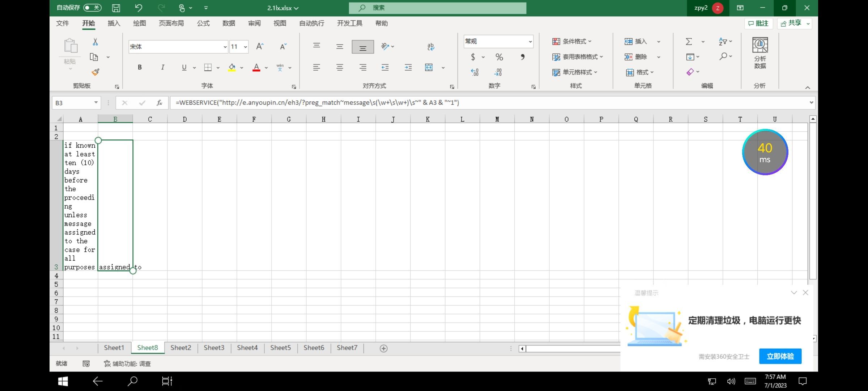This screenshot has width=868, height=391.
Task: Click the Windows Start button
Action: [x=63, y=381]
